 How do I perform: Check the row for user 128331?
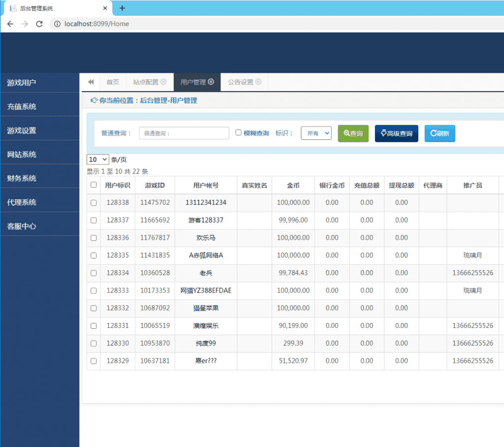tap(94, 326)
